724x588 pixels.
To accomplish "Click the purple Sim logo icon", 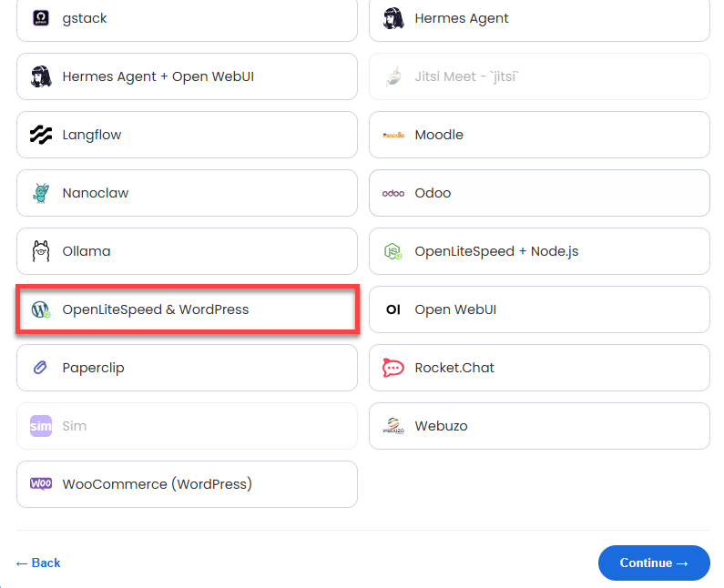I will [41, 426].
